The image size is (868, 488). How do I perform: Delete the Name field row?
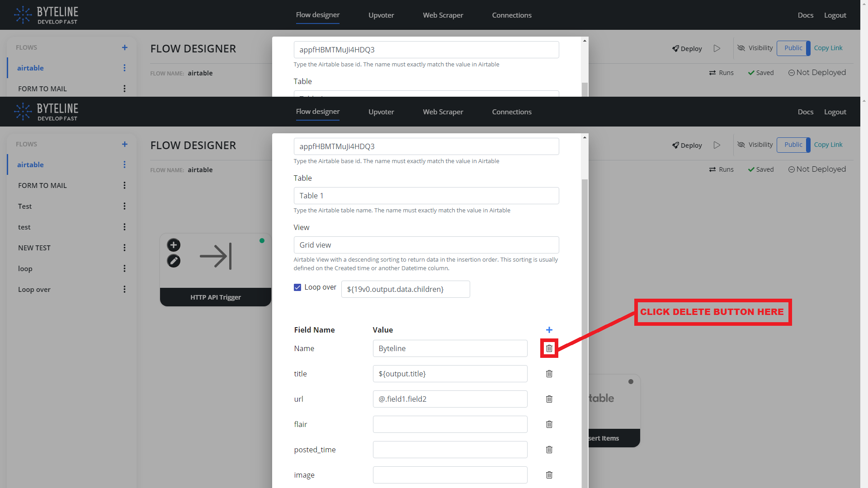(x=549, y=348)
